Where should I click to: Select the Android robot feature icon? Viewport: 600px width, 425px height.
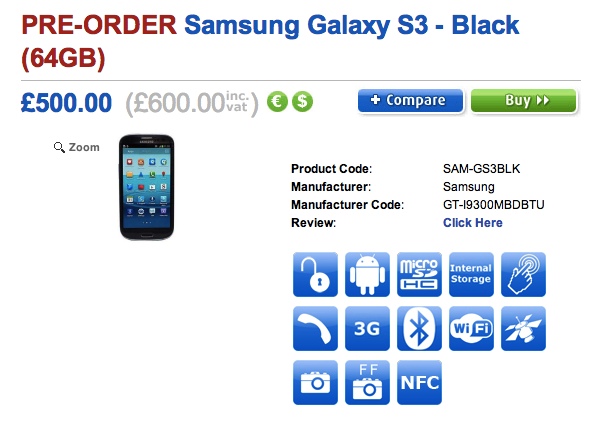(367, 274)
